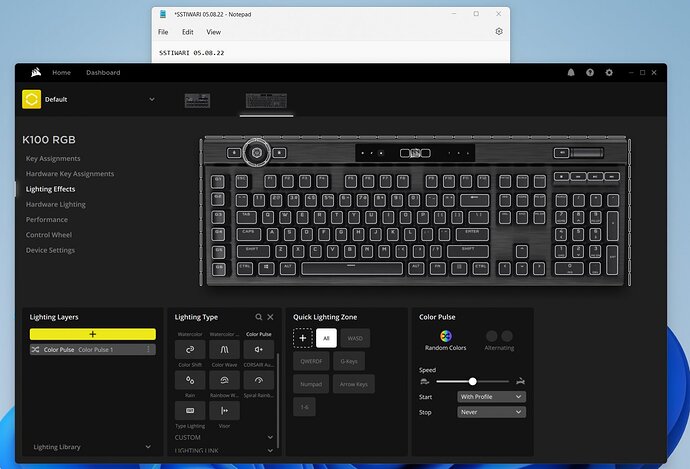Select the Type Lighting effect icon
Viewport: 690px width, 469px height.
190,410
